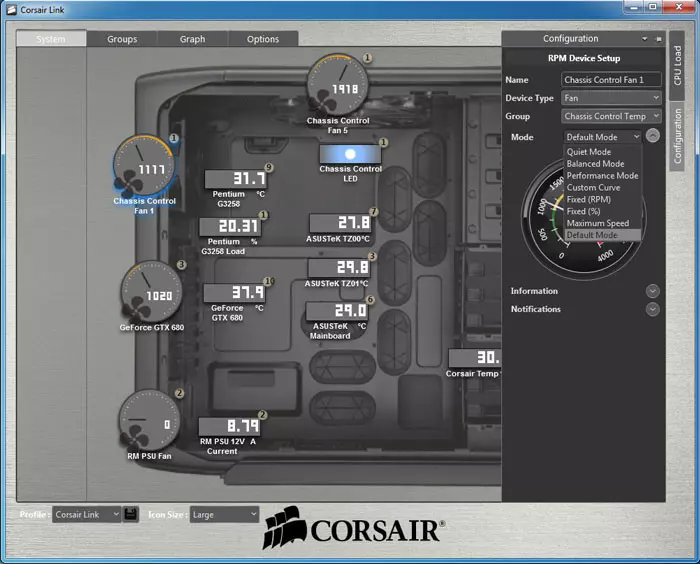Click badge number 2 on RM PSU Fan

179,393
